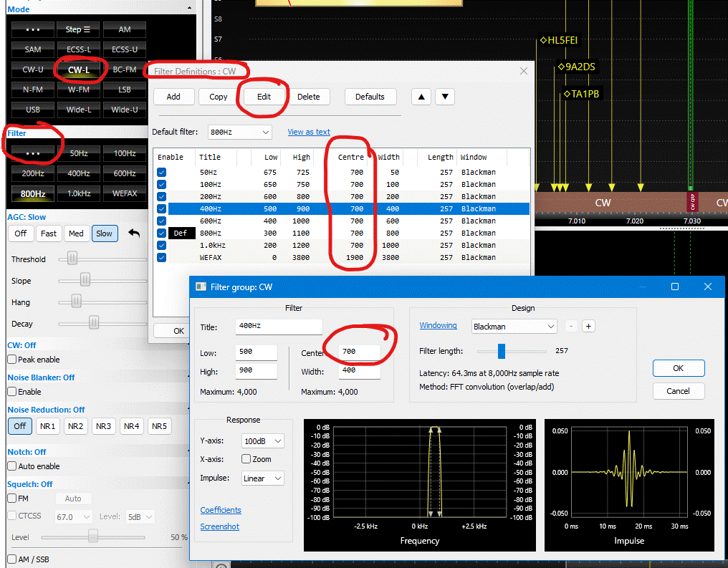Screen dimensions: 728x568
Task: Click the Edit filter button
Action: click(x=264, y=97)
